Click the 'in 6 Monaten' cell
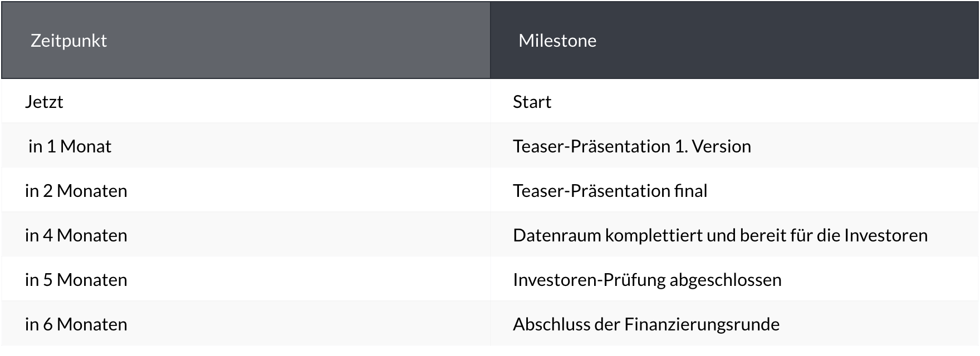The image size is (980, 356). click(x=76, y=324)
